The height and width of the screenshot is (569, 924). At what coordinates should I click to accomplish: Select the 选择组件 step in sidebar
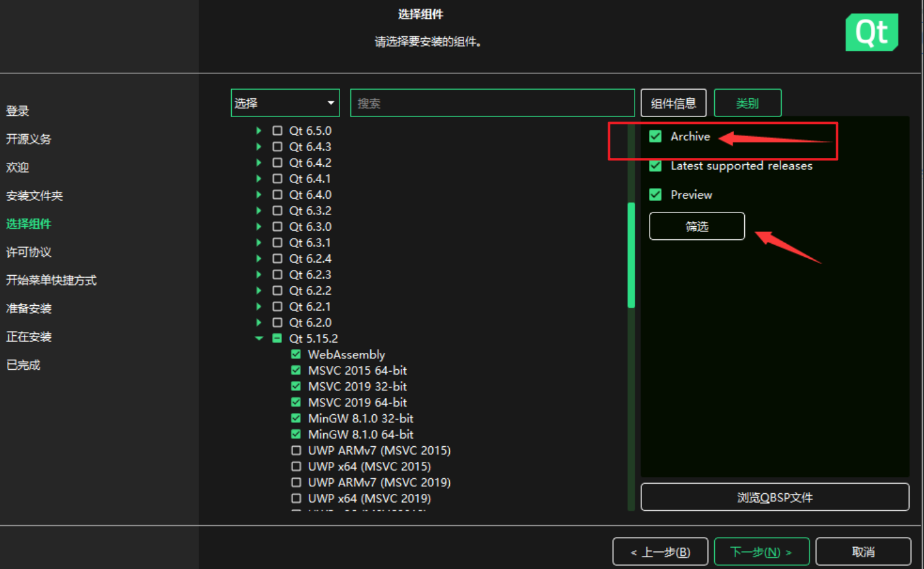(x=29, y=224)
